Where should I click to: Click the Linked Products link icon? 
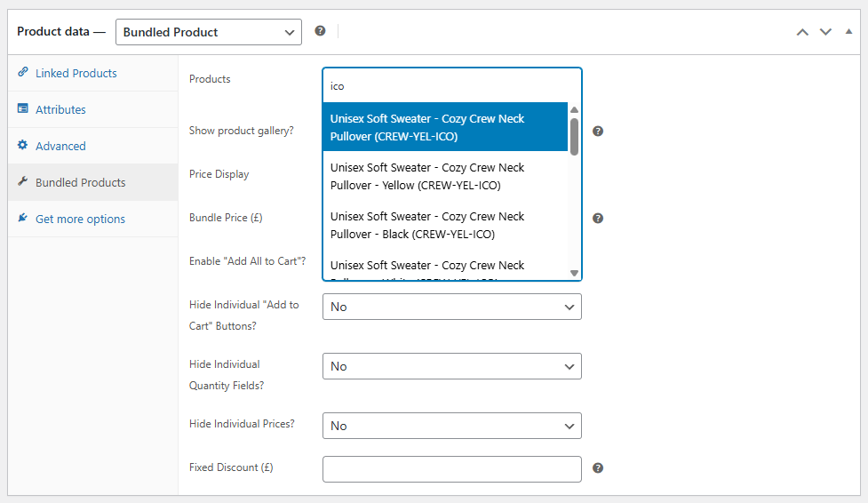(23, 72)
